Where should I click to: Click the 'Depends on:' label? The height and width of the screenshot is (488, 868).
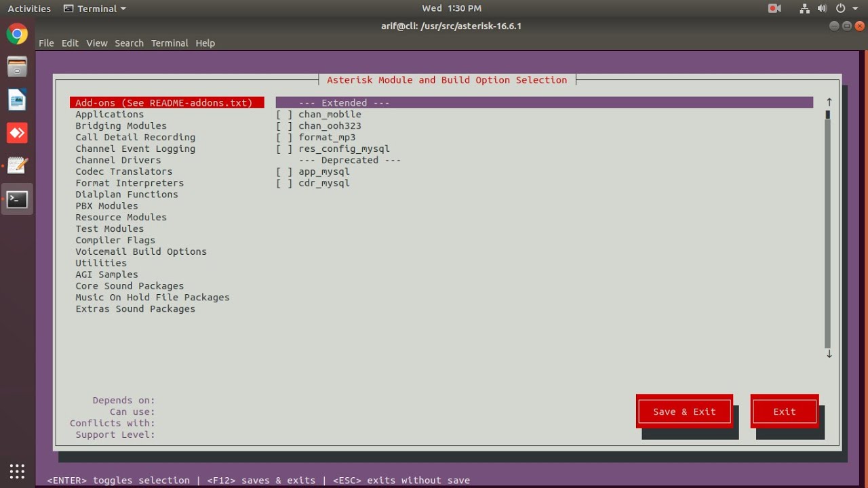123,401
